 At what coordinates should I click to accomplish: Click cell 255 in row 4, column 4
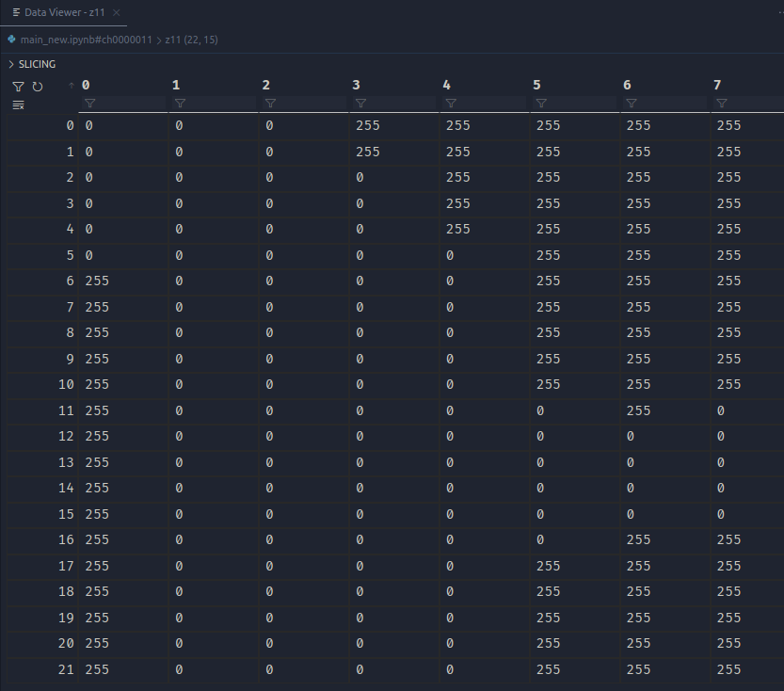point(458,229)
